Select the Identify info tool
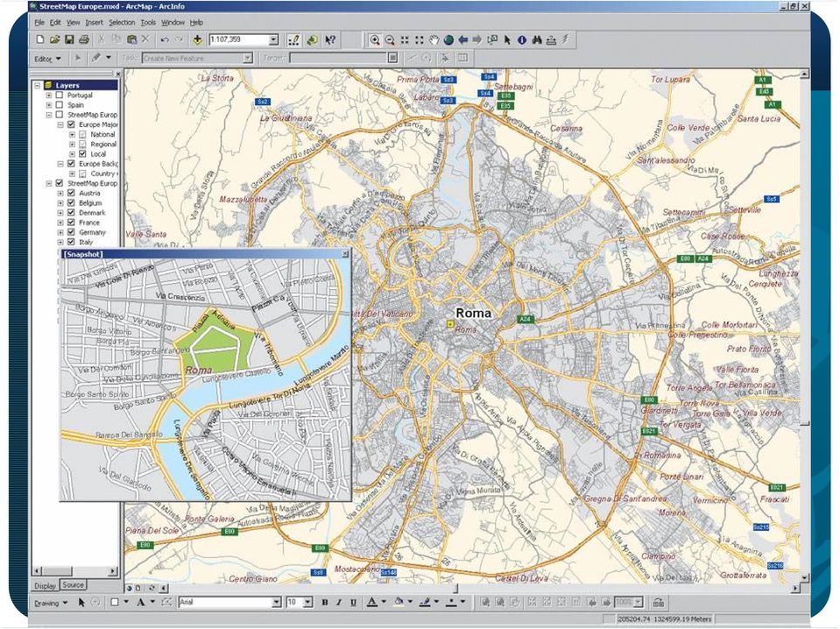 522,39
